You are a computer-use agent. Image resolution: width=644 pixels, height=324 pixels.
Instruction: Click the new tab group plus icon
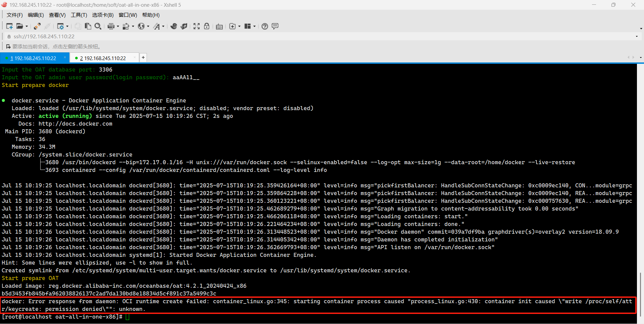click(232, 26)
